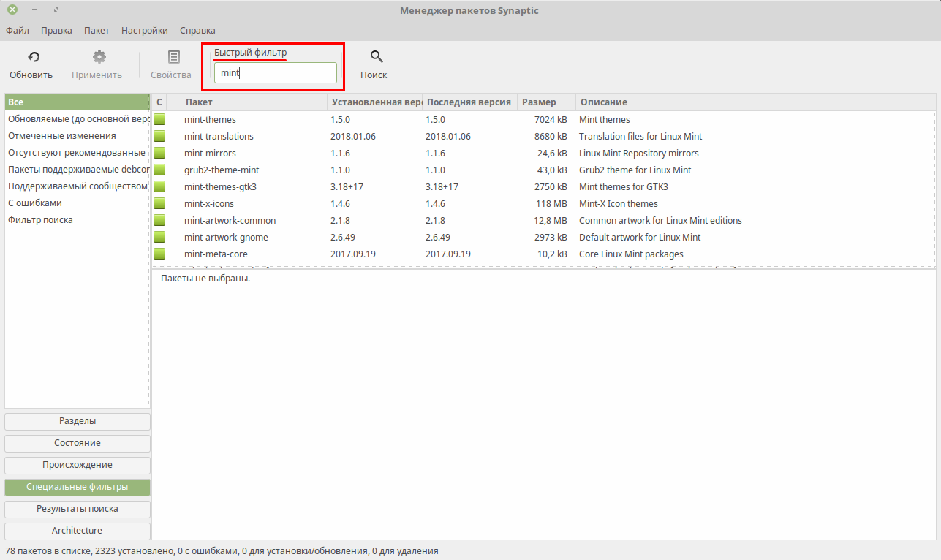This screenshot has height=560, width=941.
Task: Select the Все filter entry
Action: (x=77, y=102)
